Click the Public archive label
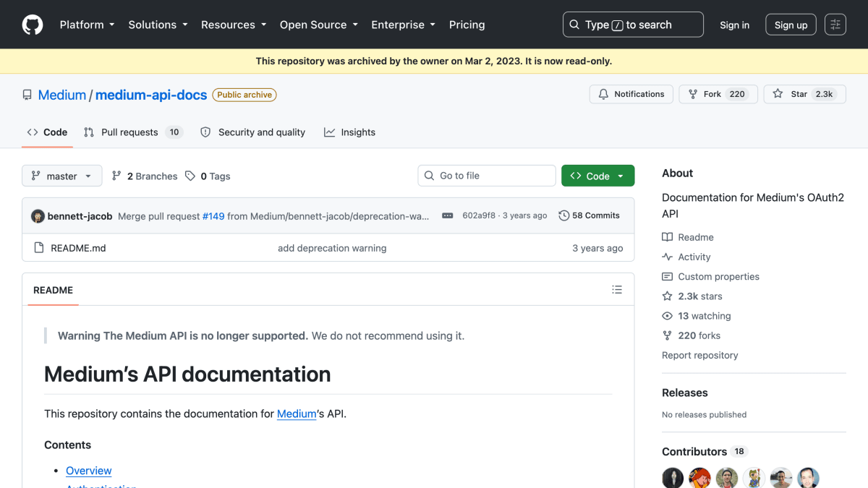The image size is (868, 488). [244, 95]
